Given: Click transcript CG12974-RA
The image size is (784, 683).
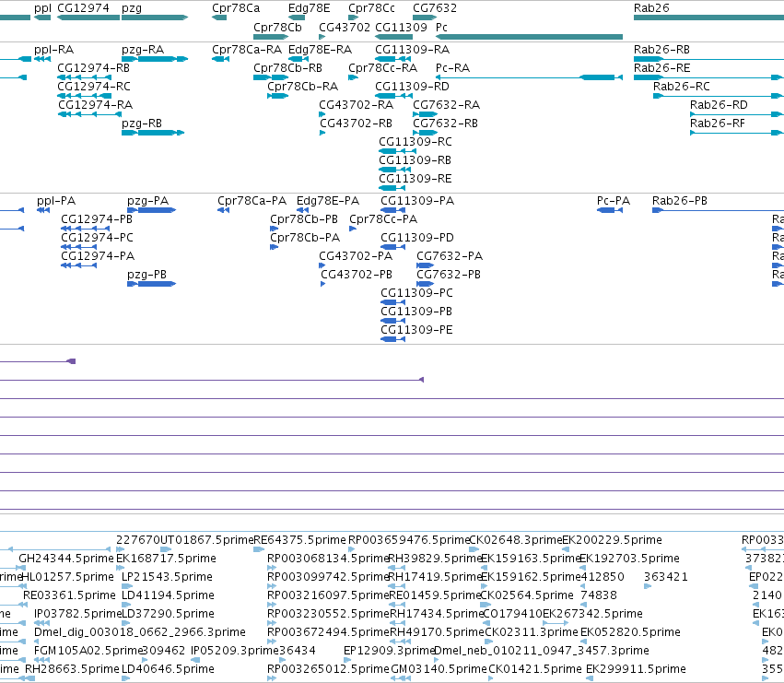Looking at the screenshot, I should [x=89, y=114].
